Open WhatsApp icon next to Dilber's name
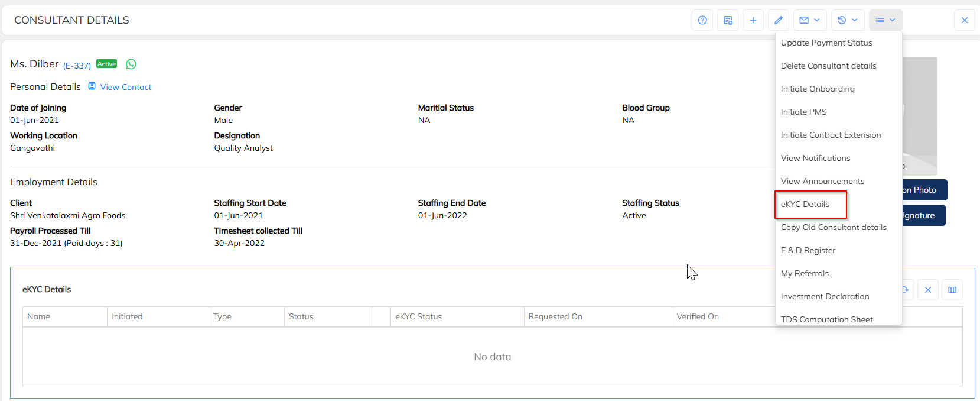980x401 pixels. click(x=131, y=64)
